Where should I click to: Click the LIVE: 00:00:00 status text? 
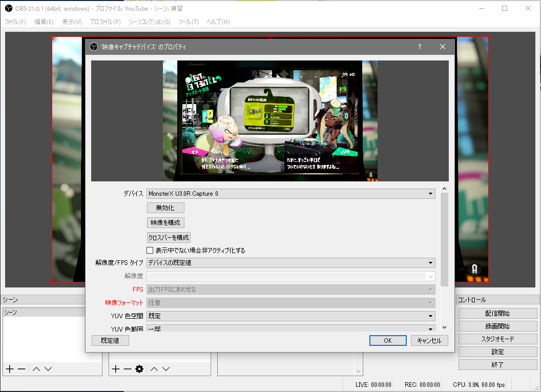(373, 384)
